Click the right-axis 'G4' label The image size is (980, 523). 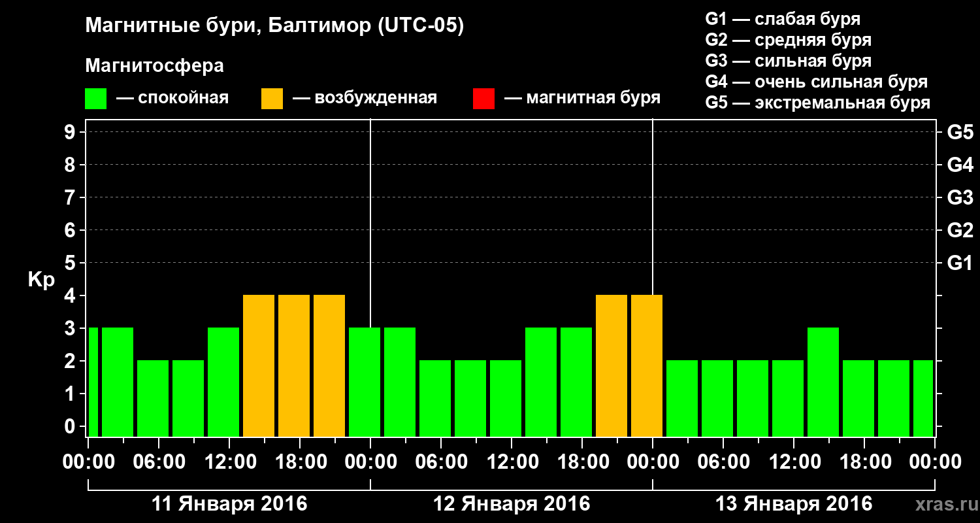[960, 165]
